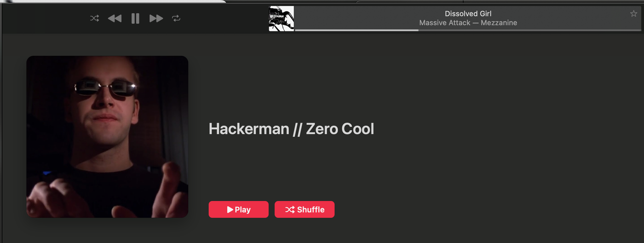Pause the currently playing song
The height and width of the screenshot is (243, 644).
coord(135,18)
